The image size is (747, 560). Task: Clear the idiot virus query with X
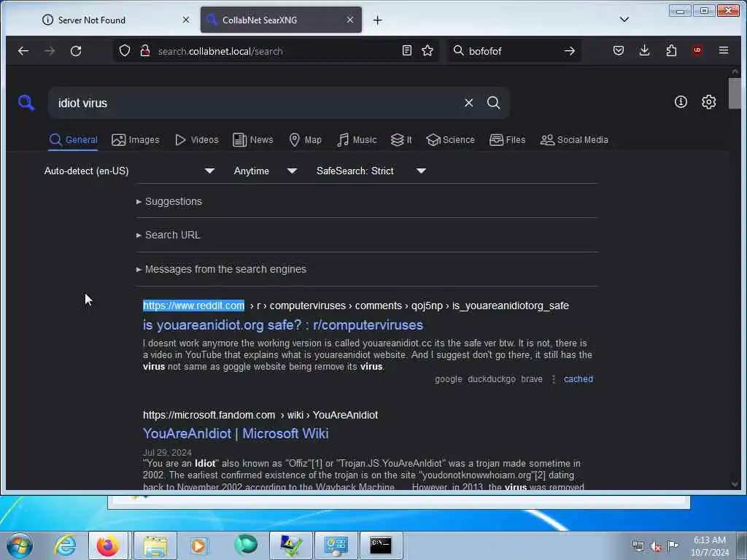click(469, 103)
